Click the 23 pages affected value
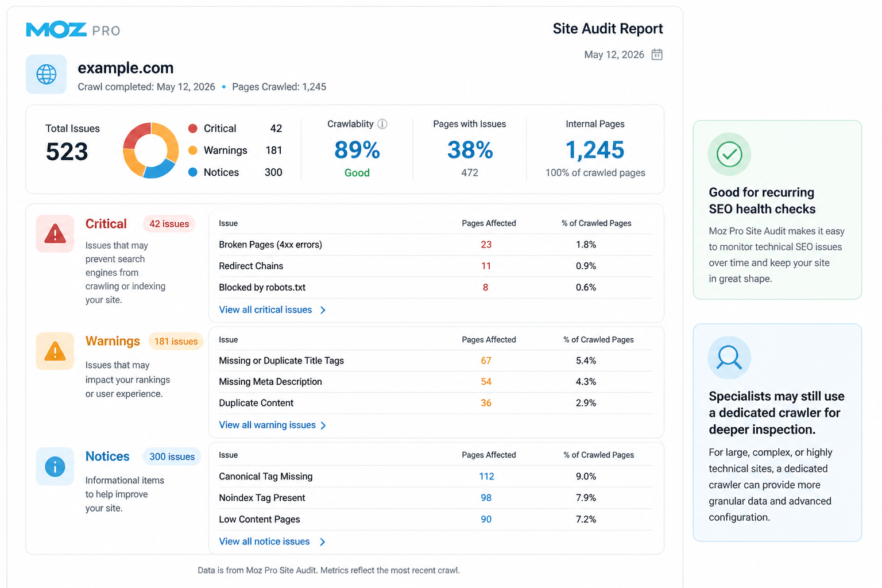Viewport: 882px width, 588px height. (486, 245)
